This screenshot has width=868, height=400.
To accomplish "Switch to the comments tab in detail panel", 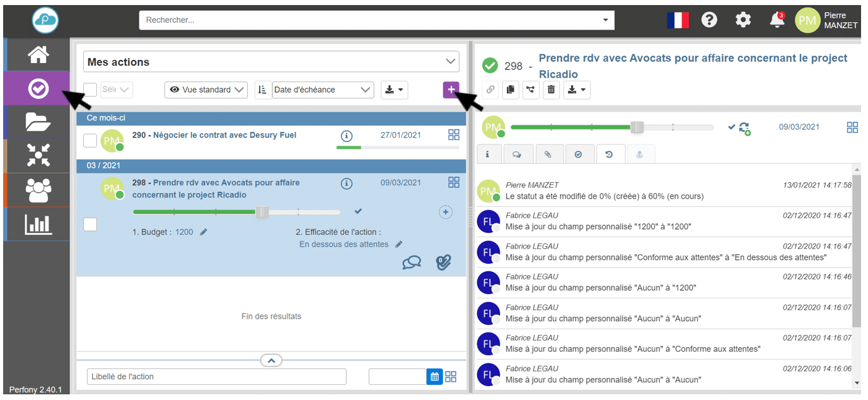I will (x=517, y=154).
